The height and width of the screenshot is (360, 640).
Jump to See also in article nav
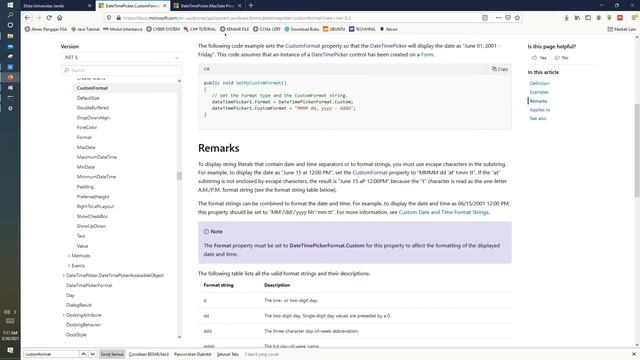tap(538, 118)
